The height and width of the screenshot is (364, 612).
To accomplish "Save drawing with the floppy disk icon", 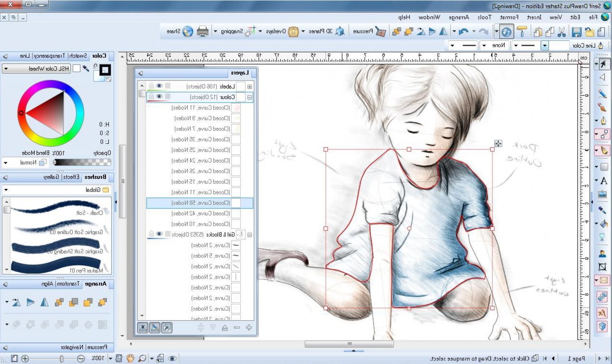I will 577,31.
